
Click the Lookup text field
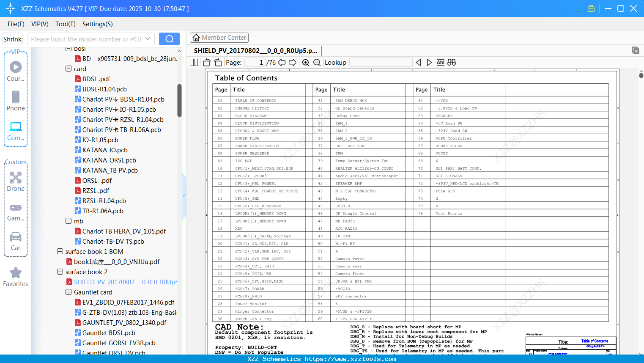coord(381,63)
